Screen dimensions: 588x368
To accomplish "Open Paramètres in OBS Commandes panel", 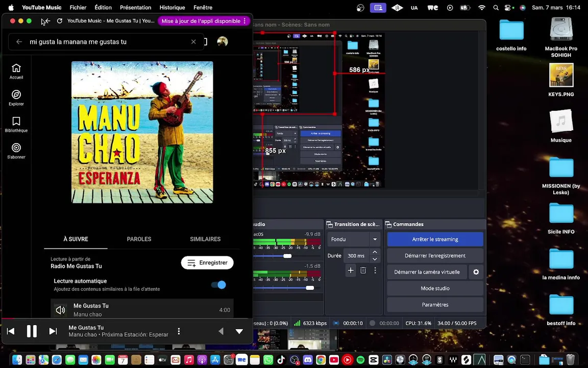I will (x=435, y=305).
